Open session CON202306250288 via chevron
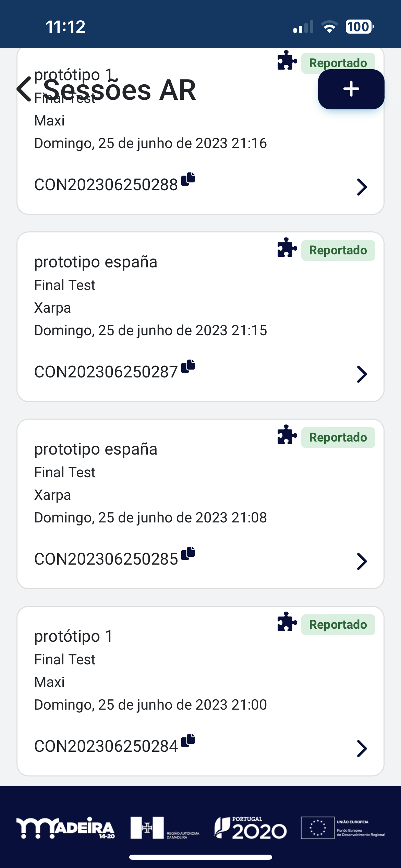This screenshot has width=401, height=868. click(x=362, y=187)
